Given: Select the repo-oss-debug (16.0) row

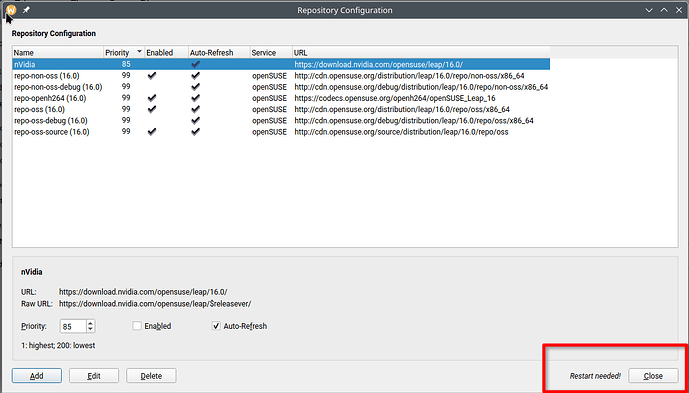Looking at the screenshot, I should [281, 120].
